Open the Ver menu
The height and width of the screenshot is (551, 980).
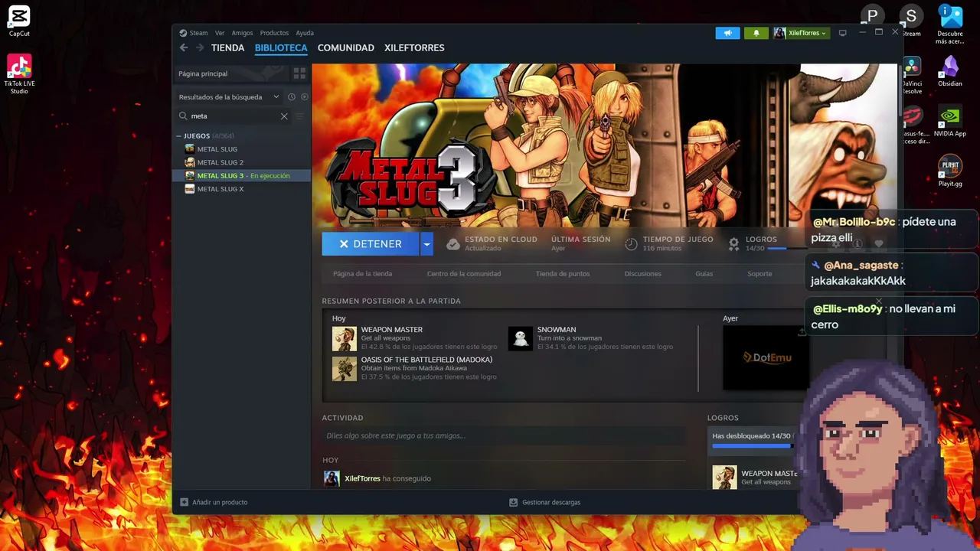[220, 33]
